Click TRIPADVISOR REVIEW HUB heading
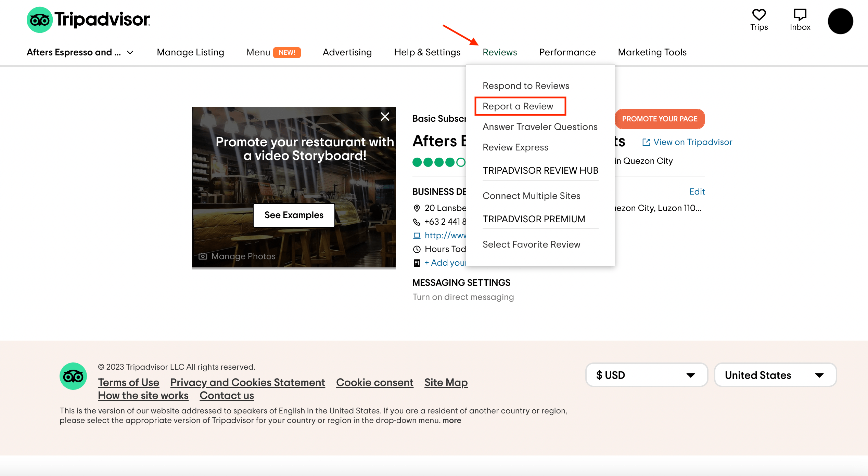868x476 pixels. (540, 171)
